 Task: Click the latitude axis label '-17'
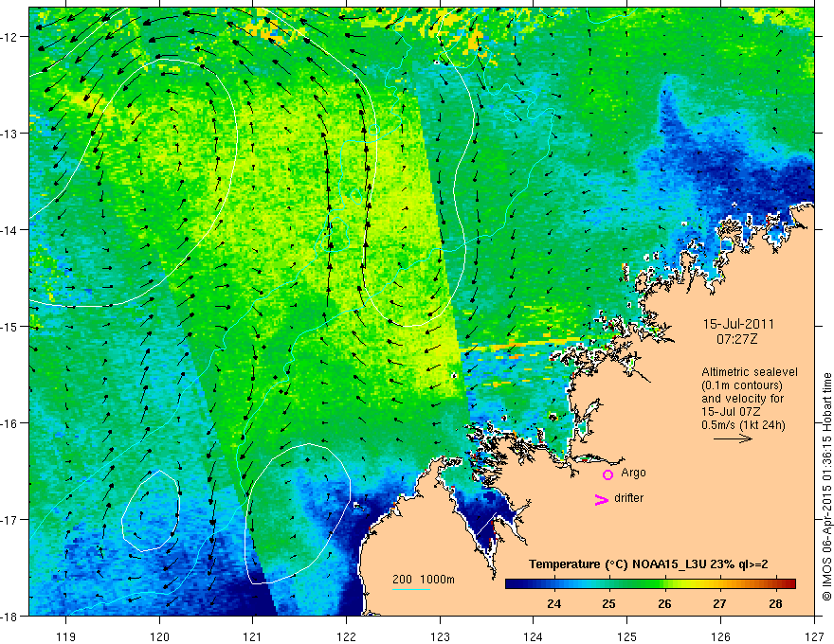(x=9, y=520)
